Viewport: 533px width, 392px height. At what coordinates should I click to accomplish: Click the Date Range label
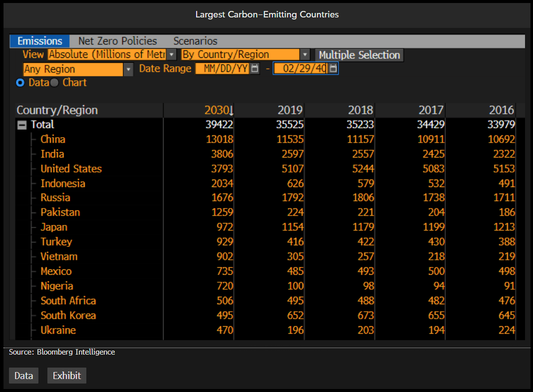[165, 69]
